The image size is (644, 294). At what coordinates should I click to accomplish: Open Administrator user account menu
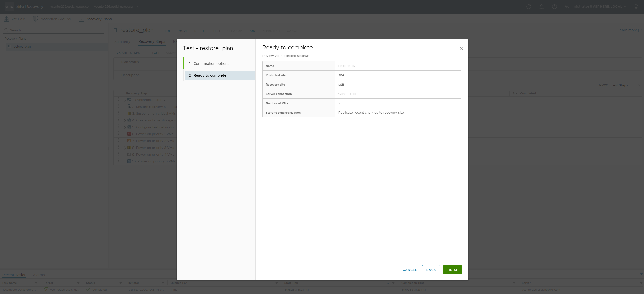click(595, 7)
